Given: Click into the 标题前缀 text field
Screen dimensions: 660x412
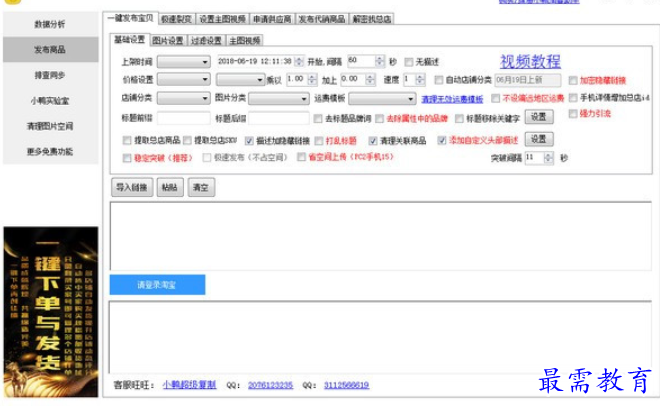Looking at the screenshot, I should pyautogui.click(x=179, y=118).
